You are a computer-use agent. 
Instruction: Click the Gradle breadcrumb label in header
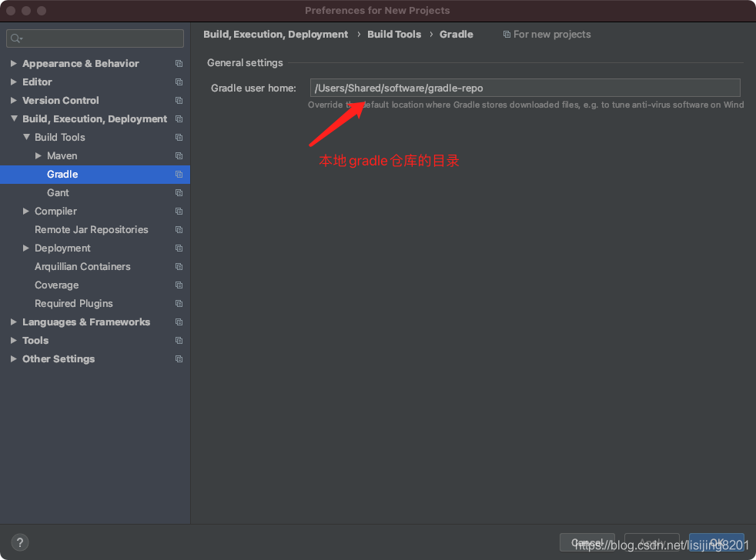coord(456,34)
